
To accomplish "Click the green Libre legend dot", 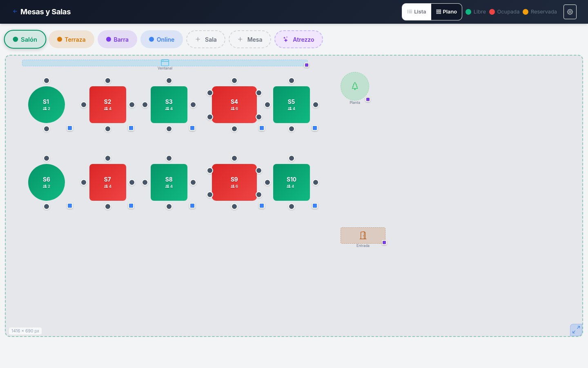I will [468, 12].
